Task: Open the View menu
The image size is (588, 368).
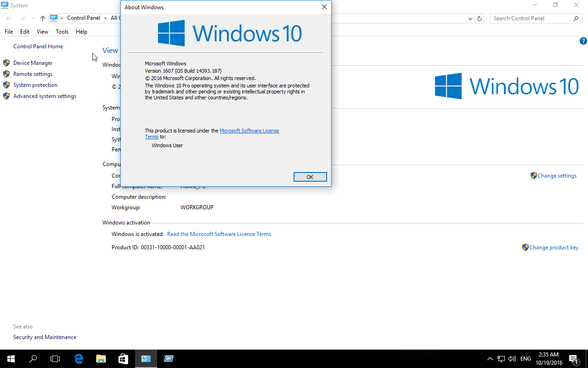Action: (x=42, y=31)
